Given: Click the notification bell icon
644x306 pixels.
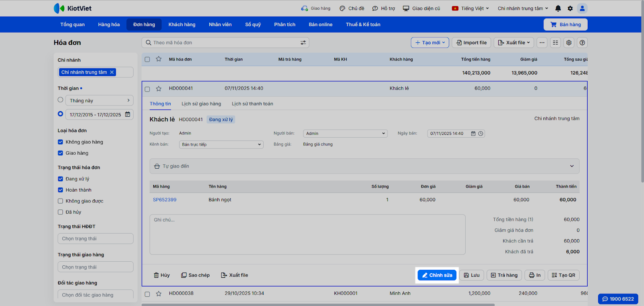Looking at the screenshot, I should (558, 8).
